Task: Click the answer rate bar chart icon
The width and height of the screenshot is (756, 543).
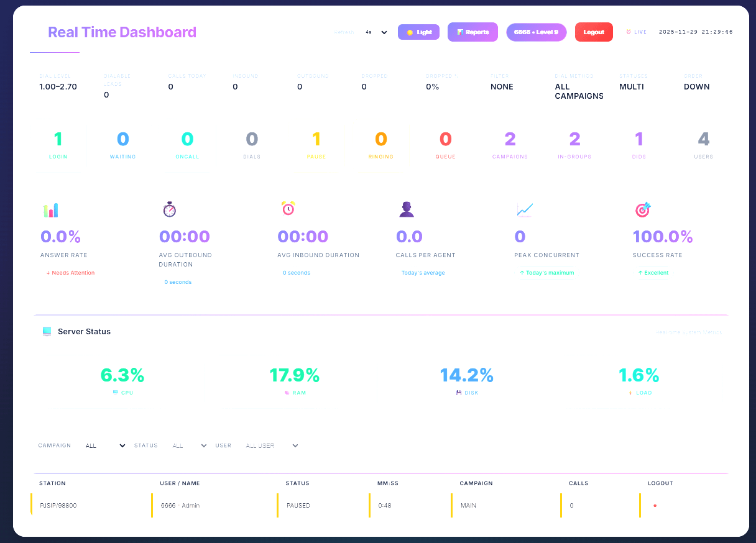Action: (51, 210)
